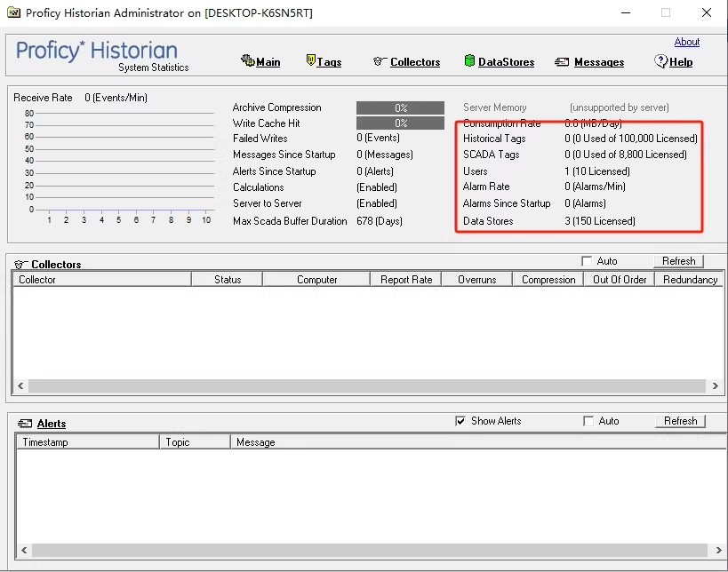Click the Report Rate column header

[406, 279]
